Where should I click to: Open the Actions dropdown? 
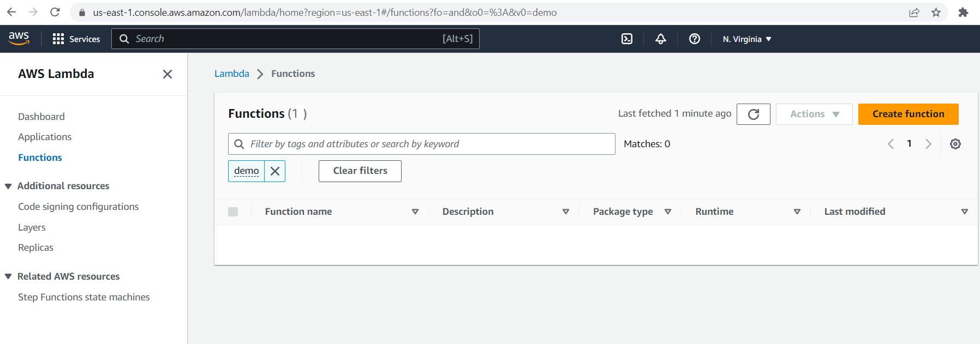click(814, 114)
